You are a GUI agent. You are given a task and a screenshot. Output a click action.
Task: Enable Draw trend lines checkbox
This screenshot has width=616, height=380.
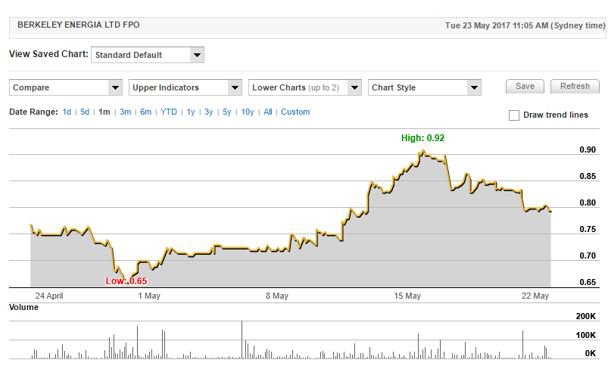point(514,115)
